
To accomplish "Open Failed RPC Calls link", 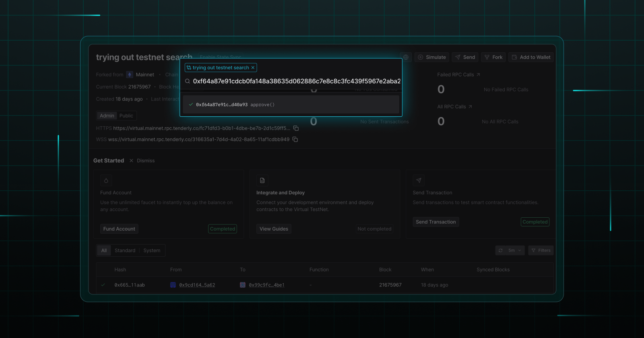I will (x=458, y=74).
